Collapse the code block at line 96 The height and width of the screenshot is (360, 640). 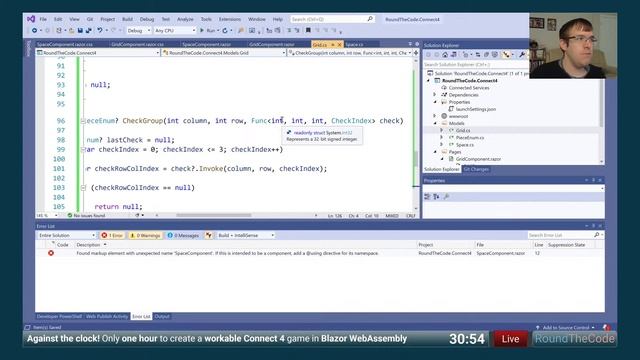tap(83, 121)
